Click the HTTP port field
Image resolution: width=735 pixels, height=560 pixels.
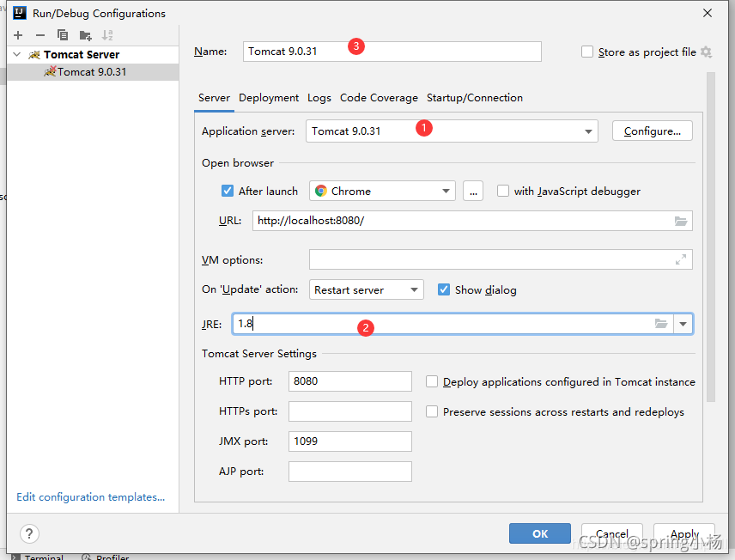[x=350, y=381]
